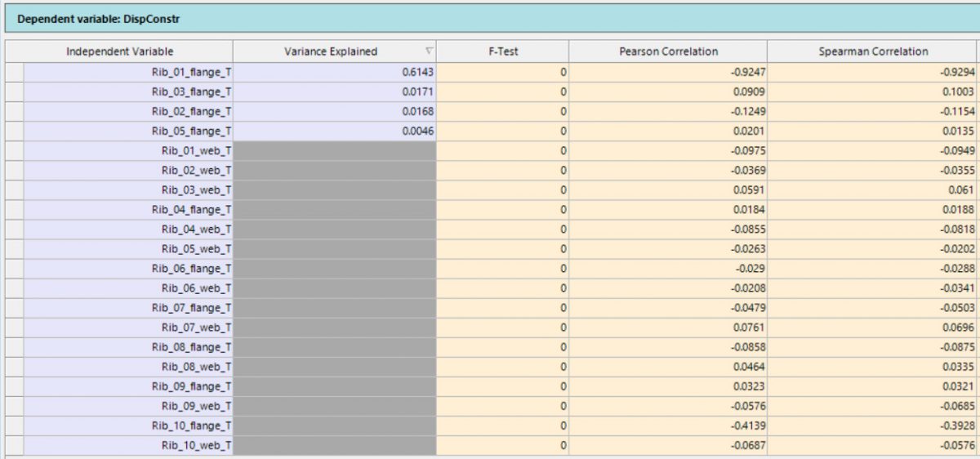This screenshot has height=459, width=980.
Task: Sort by the Independent Variable column header
Action: 119,51
